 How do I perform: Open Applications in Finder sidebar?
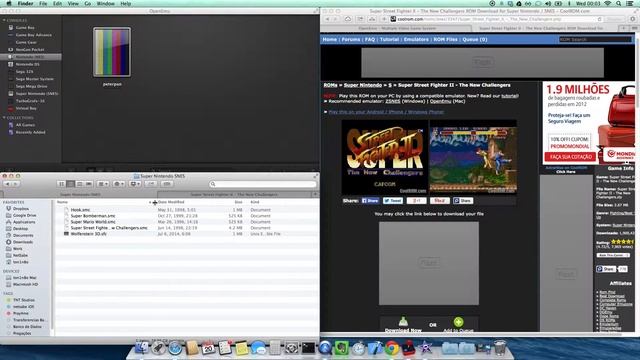[x=24, y=222]
